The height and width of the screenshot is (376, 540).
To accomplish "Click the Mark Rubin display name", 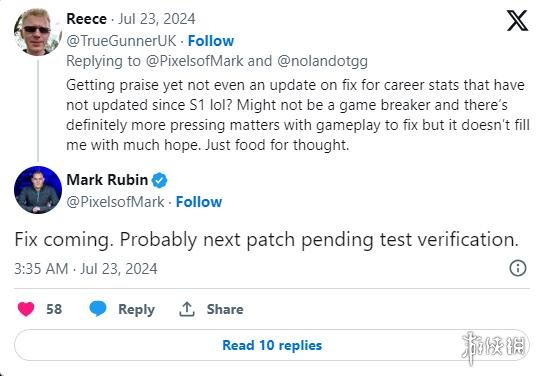I will point(107,180).
